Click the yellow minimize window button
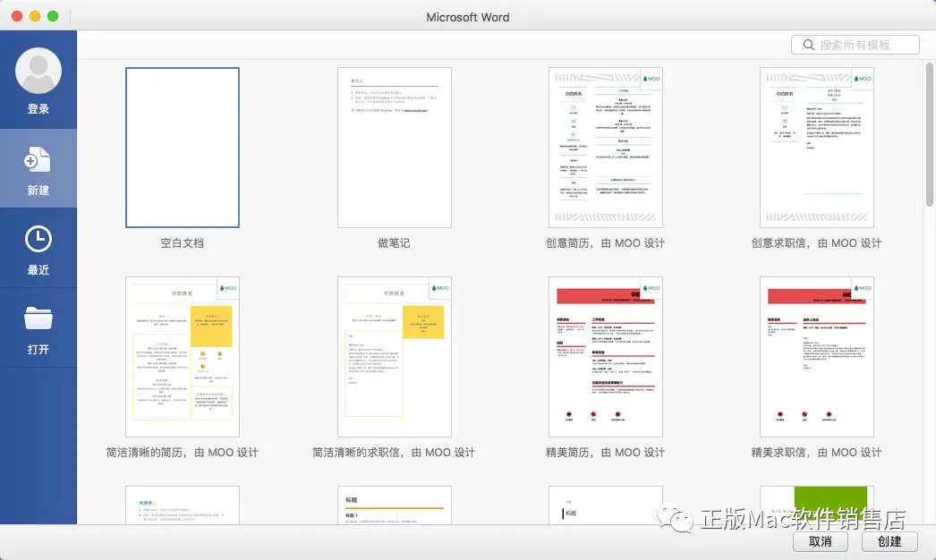 coord(35,16)
